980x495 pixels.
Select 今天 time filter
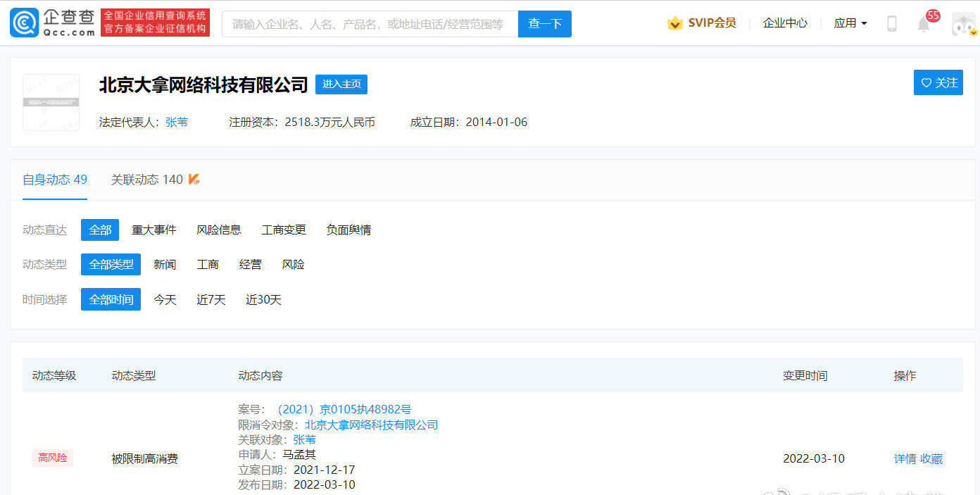point(165,299)
